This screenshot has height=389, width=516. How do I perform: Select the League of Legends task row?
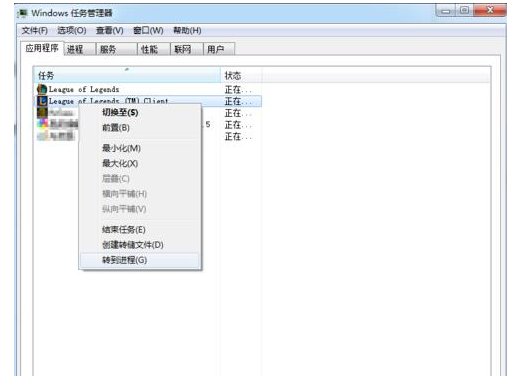tap(148, 89)
